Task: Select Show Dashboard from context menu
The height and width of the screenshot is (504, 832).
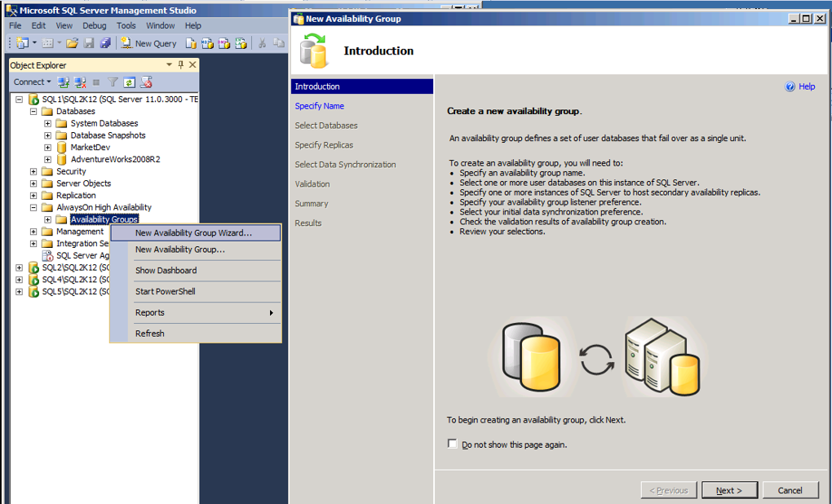Action: (195, 271)
